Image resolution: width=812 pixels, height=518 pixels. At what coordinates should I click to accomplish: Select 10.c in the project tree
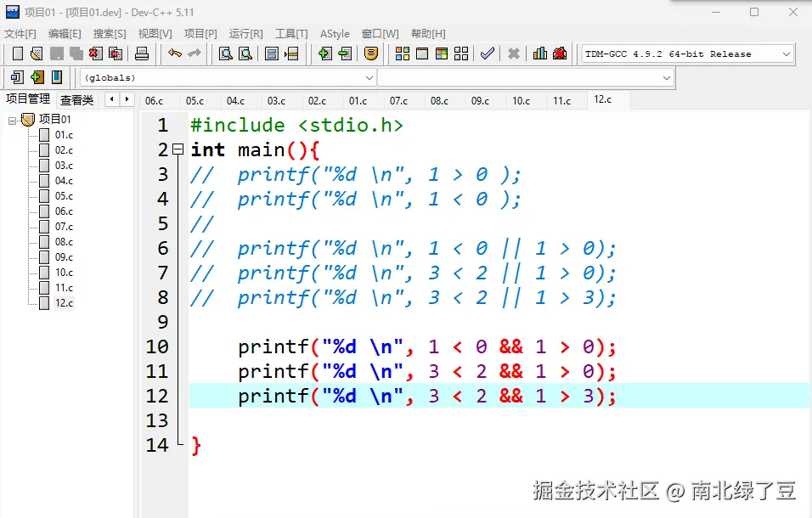tap(64, 273)
